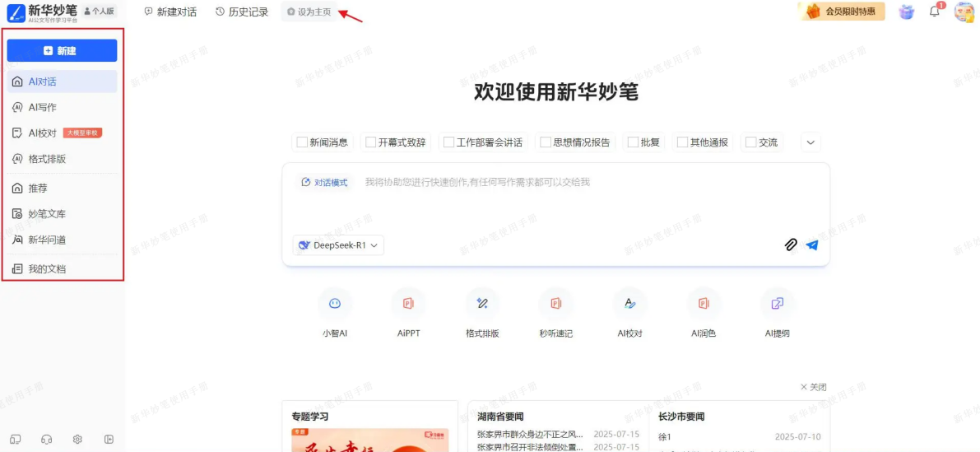
Task: Click the 专题学习 banner image
Action: (x=370, y=440)
